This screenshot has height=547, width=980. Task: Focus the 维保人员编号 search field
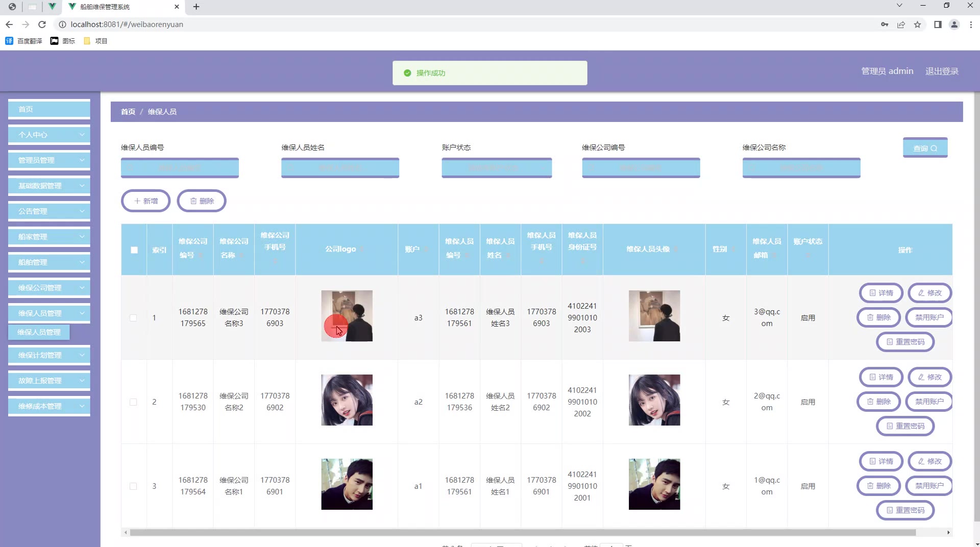[180, 168]
